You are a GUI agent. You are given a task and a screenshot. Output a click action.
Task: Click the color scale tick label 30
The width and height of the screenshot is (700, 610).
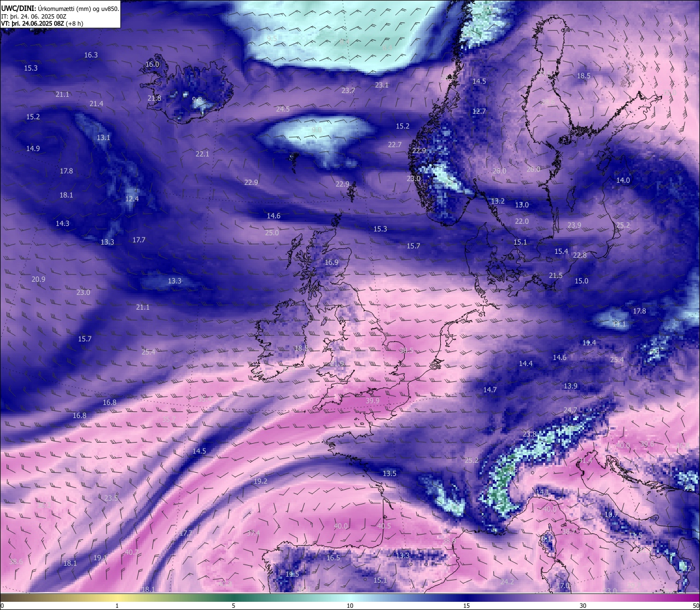583,606
